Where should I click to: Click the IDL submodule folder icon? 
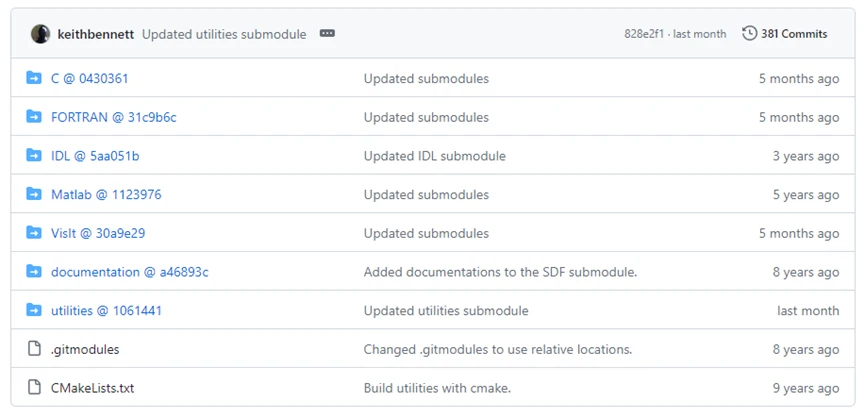coord(34,156)
